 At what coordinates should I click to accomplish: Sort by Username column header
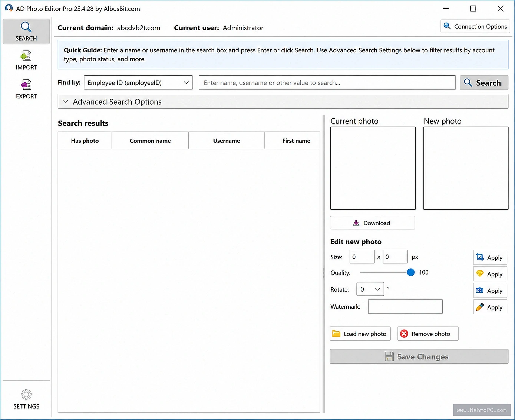tap(227, 141)
